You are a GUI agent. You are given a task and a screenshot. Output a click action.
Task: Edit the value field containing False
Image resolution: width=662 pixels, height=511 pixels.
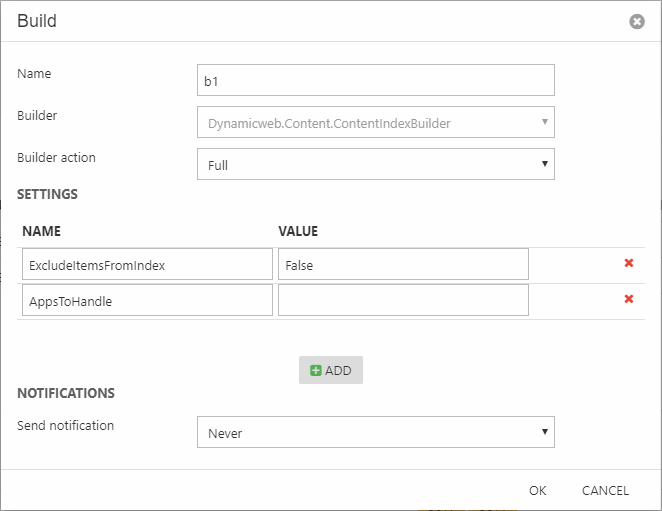[x=403, y=264]
